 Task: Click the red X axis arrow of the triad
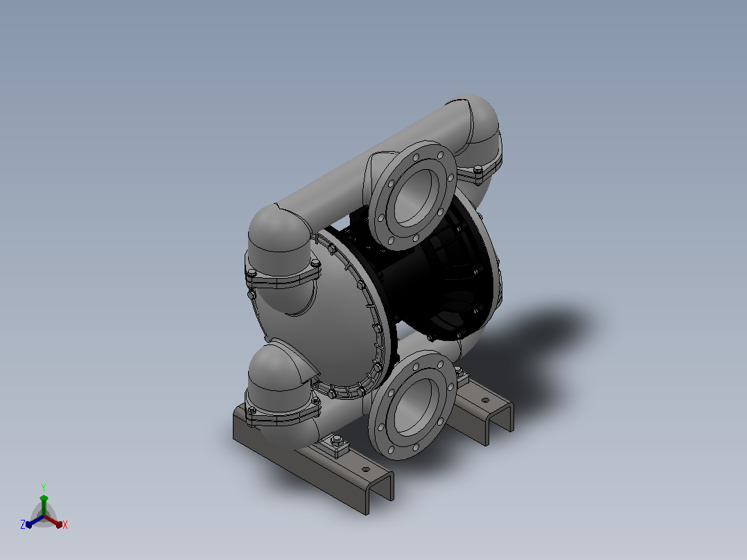(54, 521)
